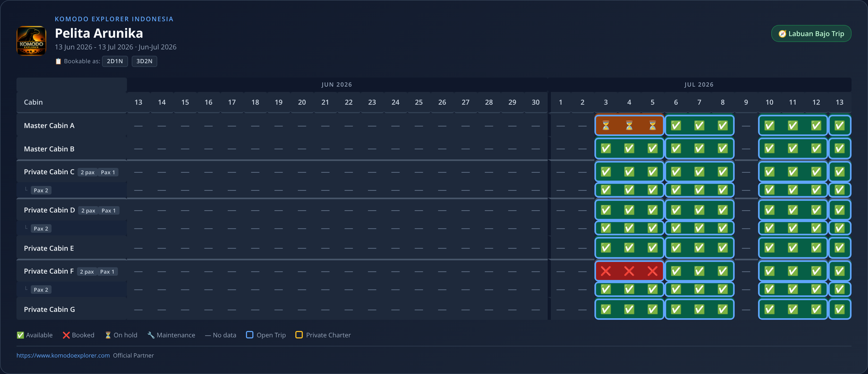Viewport: 868px width, 374px height.
Task: Click the Pax 2 badge under Private Cabin F
Action: pos(41,290)
